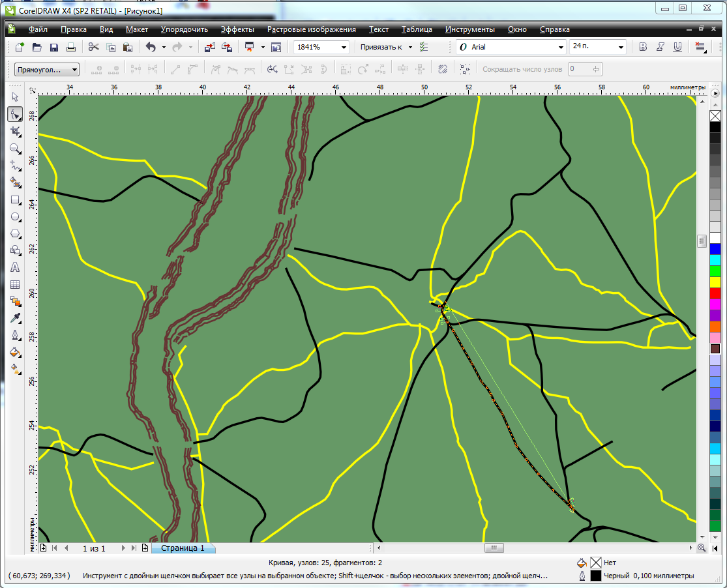The image size is (727, 588).
Task: Open the Макет menu
Action: tap(137, 29)
